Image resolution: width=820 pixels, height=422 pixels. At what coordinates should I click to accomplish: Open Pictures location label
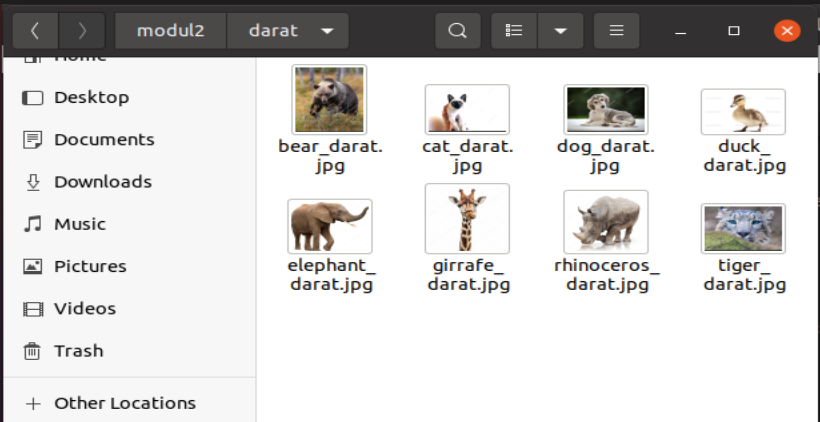click(90, 266)
